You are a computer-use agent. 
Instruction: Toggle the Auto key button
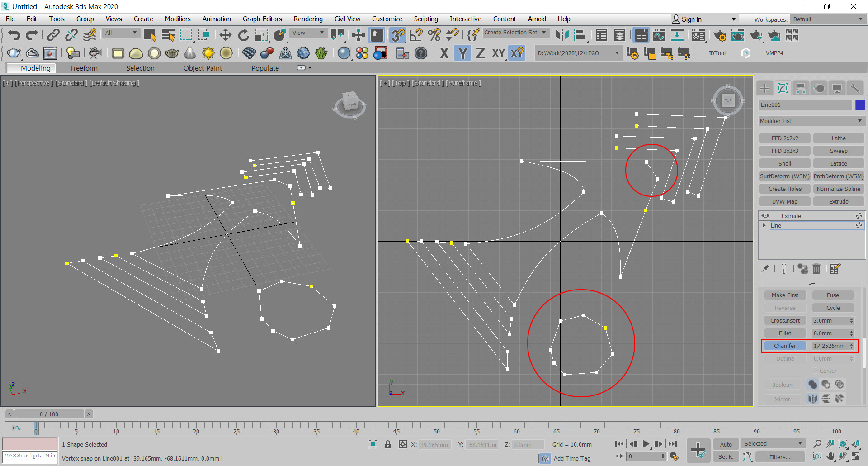[726, 444]
